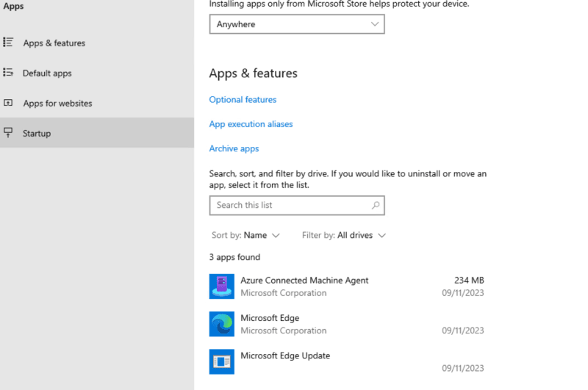588x390 pixels.
Task: Select the Startup sidebar item
Action: pos(97,133)
